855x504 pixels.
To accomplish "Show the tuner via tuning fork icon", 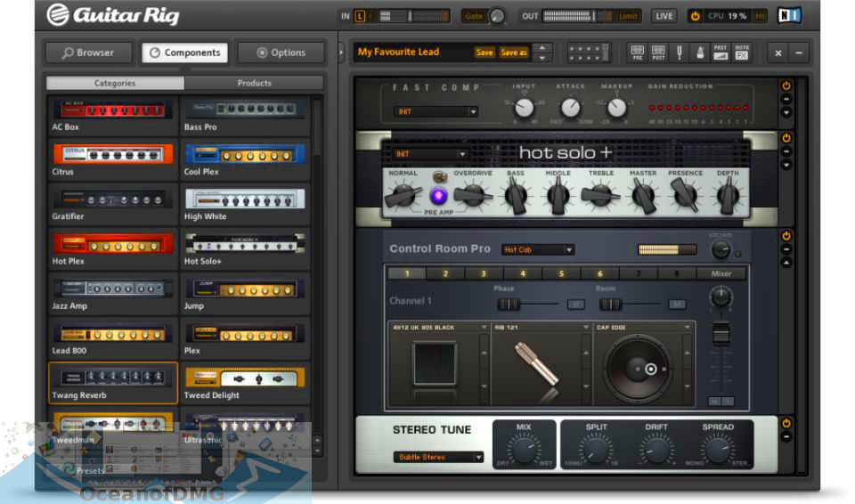I will tap(680, 53).
